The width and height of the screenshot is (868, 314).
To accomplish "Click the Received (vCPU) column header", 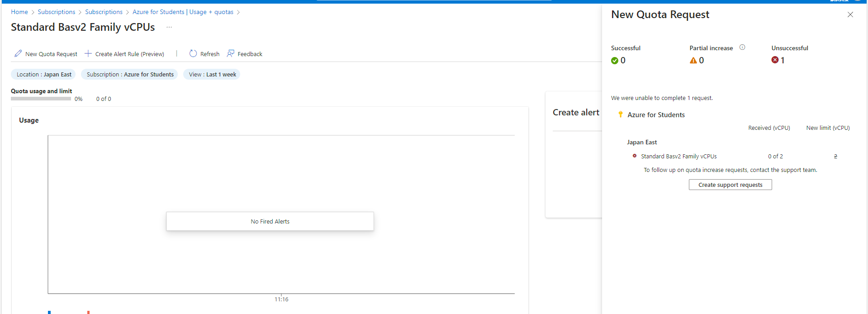I will 769,128.
